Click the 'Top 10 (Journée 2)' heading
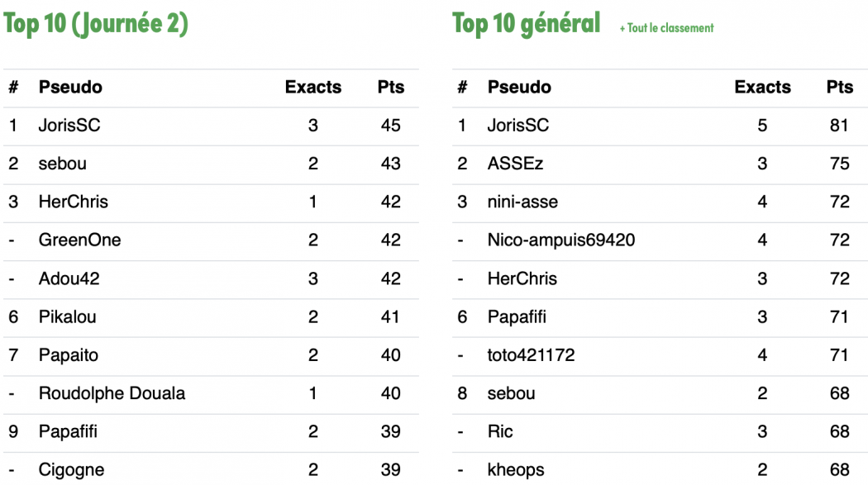The height and width of the screenshot is (485, 868). tap(96, 24)
